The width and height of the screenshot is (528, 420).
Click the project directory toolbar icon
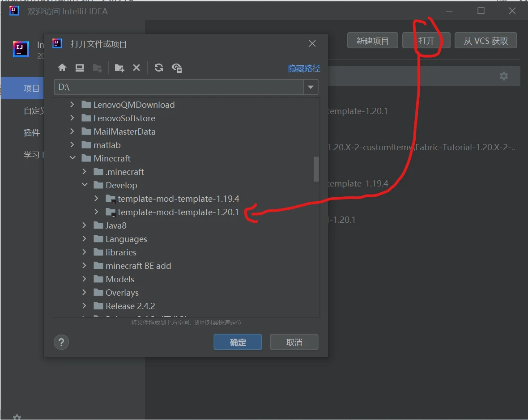97,68
